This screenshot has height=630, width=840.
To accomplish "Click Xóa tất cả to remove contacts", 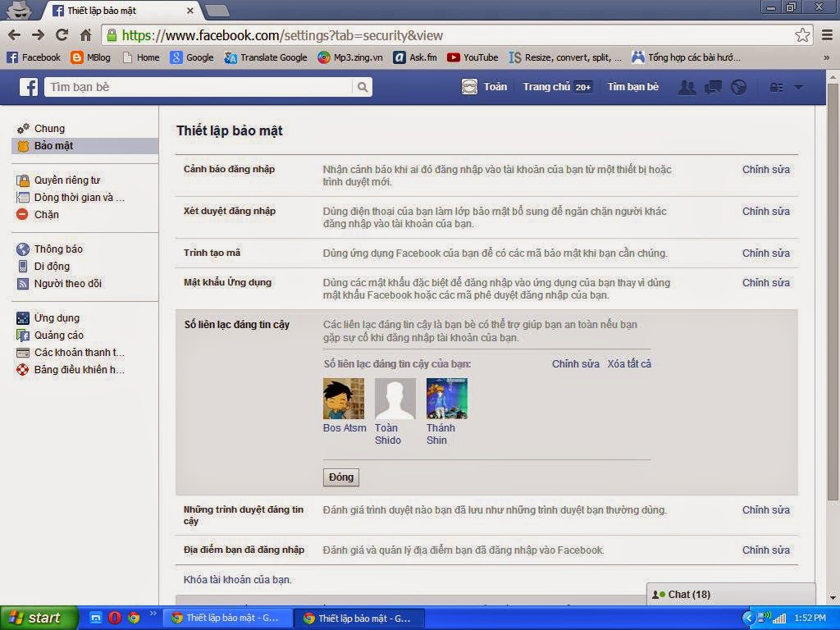I will 629,363.
